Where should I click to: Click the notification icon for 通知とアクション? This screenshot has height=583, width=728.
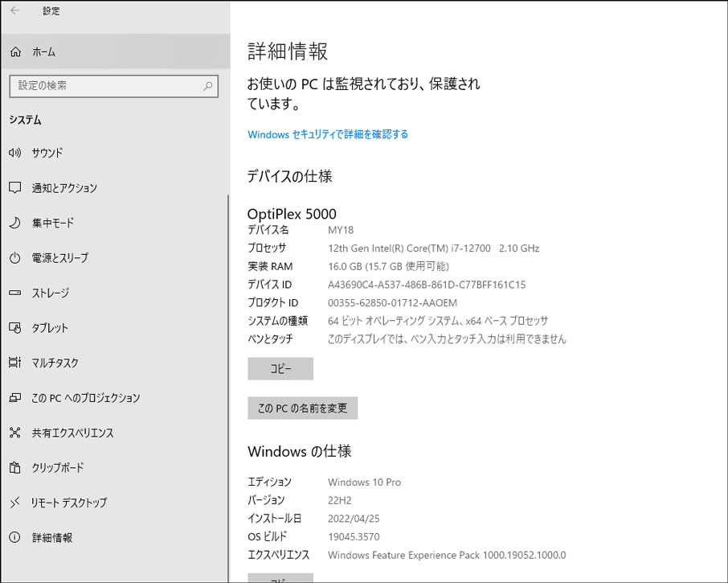pos(14,187)
